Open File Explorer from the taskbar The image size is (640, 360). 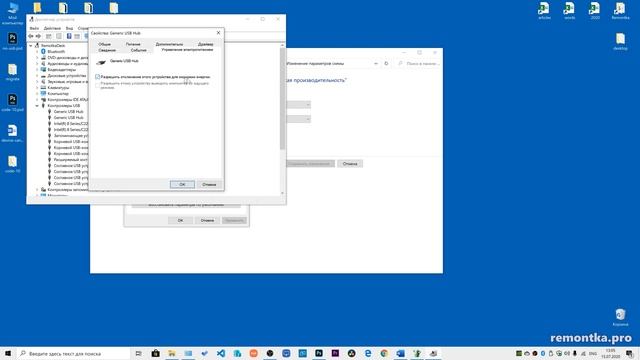pyautogui.click(x=172, y=353)
